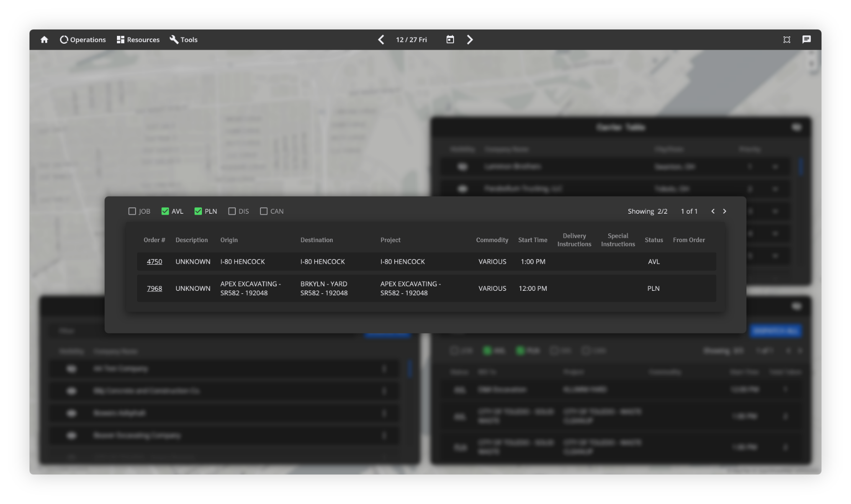
Task: Toggle eye icon of first Carrier Table row
Action: click(x=462, y=167)
